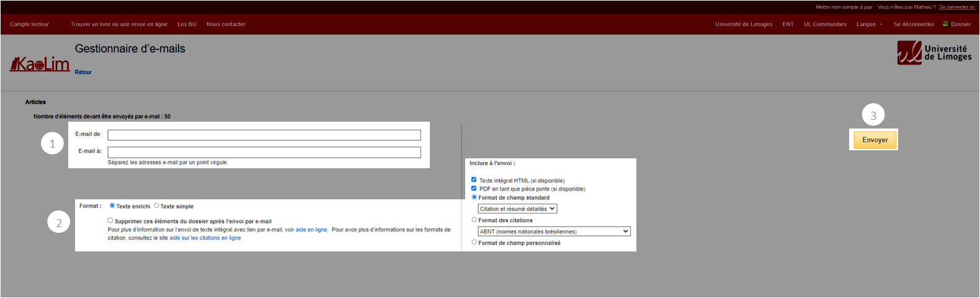Click the Université de Limoges logo
This screenshot has height=298, width=980.
(934, 53)
